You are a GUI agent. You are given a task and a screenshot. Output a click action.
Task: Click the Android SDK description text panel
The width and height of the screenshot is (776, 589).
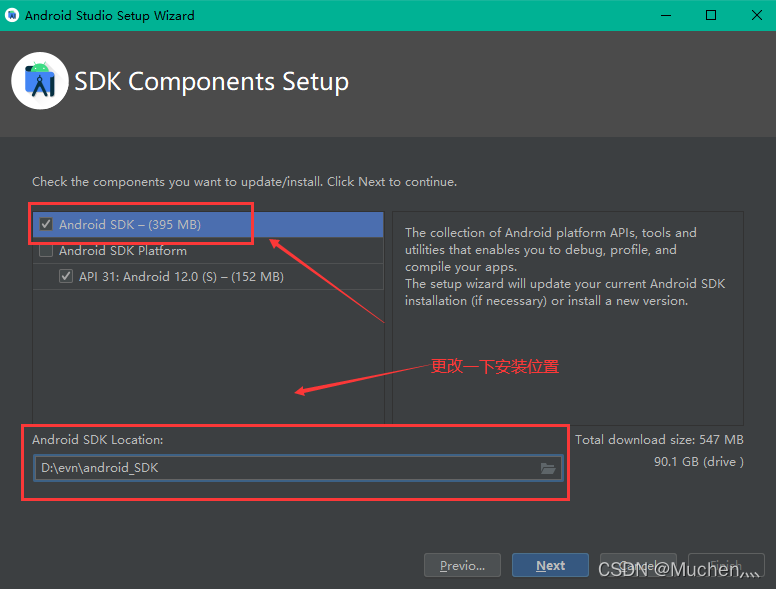(568, 318)
